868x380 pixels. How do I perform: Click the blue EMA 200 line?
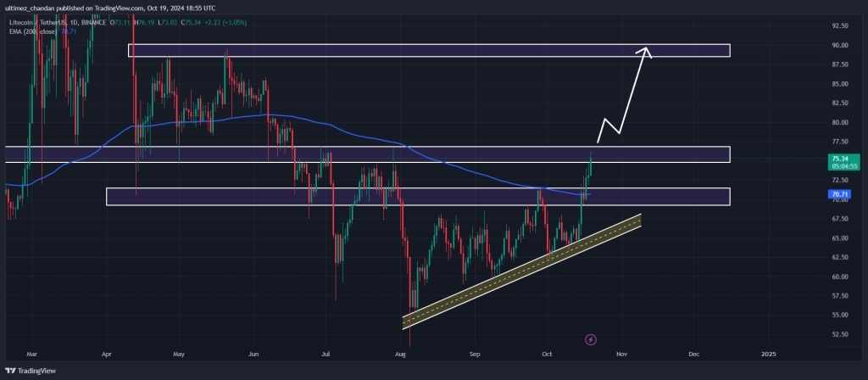click(x=212, y=115)
